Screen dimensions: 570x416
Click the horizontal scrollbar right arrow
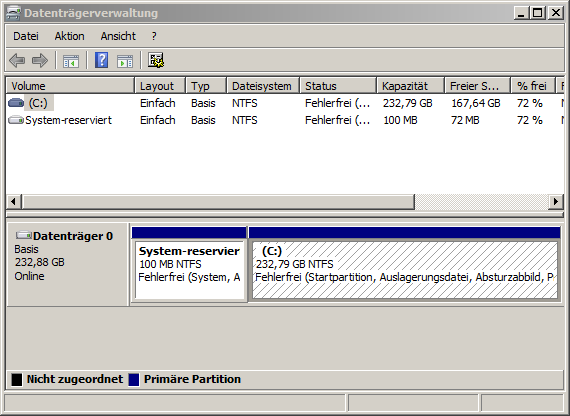click(x=555, y=201)
